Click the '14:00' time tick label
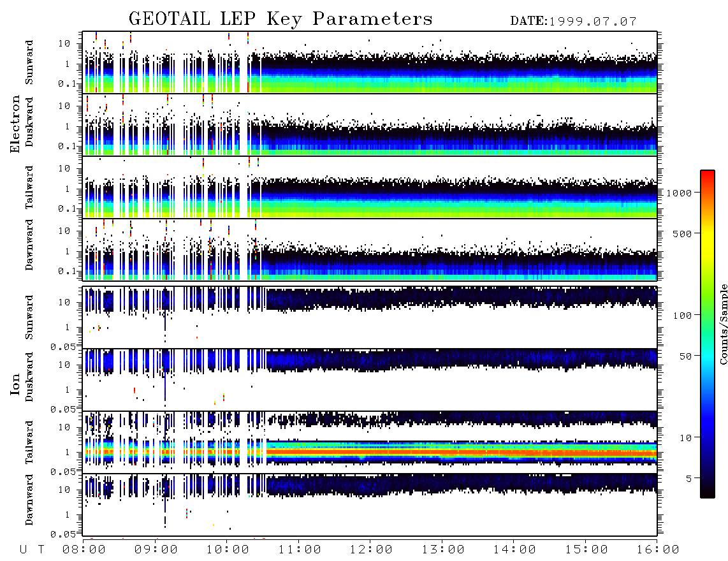 tap(514, 550)
